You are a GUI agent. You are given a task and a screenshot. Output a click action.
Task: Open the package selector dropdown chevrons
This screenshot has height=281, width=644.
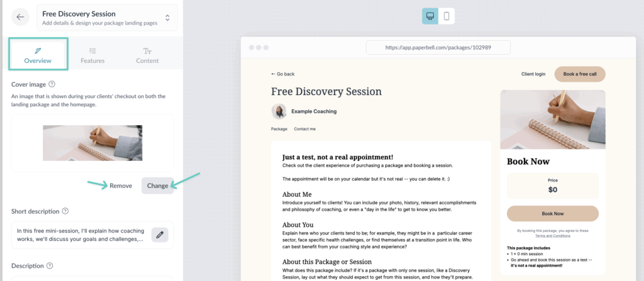pyautogui.click(x=167, y=18)
